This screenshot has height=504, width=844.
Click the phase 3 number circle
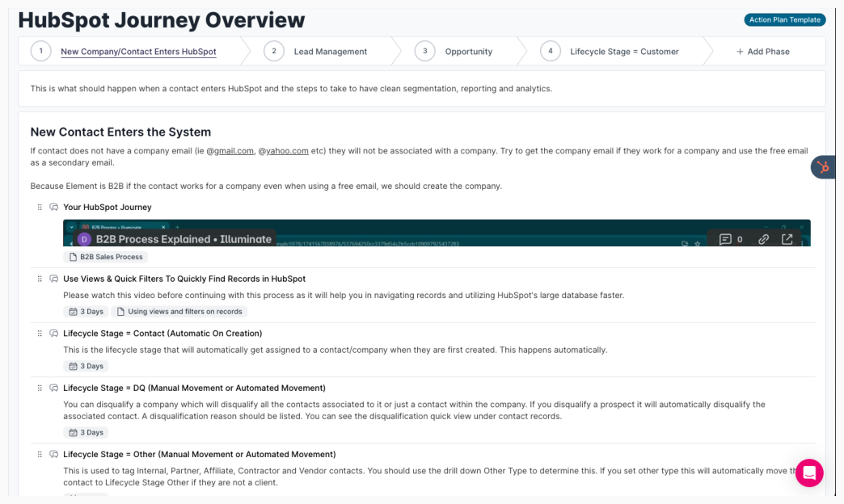424,51
